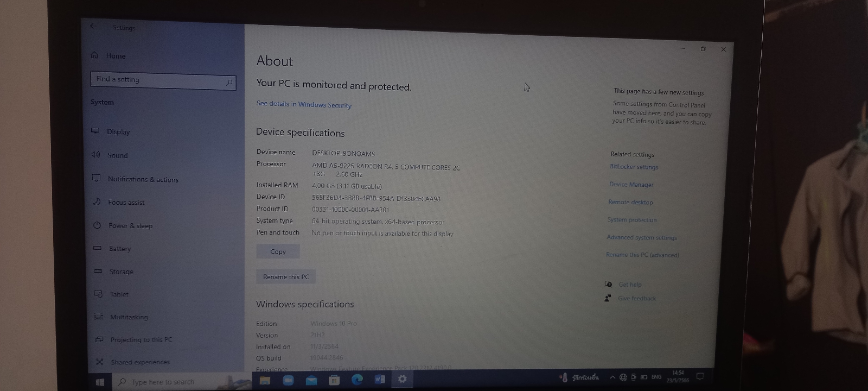Open Sound settings
This screenshot has width=868, height=391.
(110, 155)
